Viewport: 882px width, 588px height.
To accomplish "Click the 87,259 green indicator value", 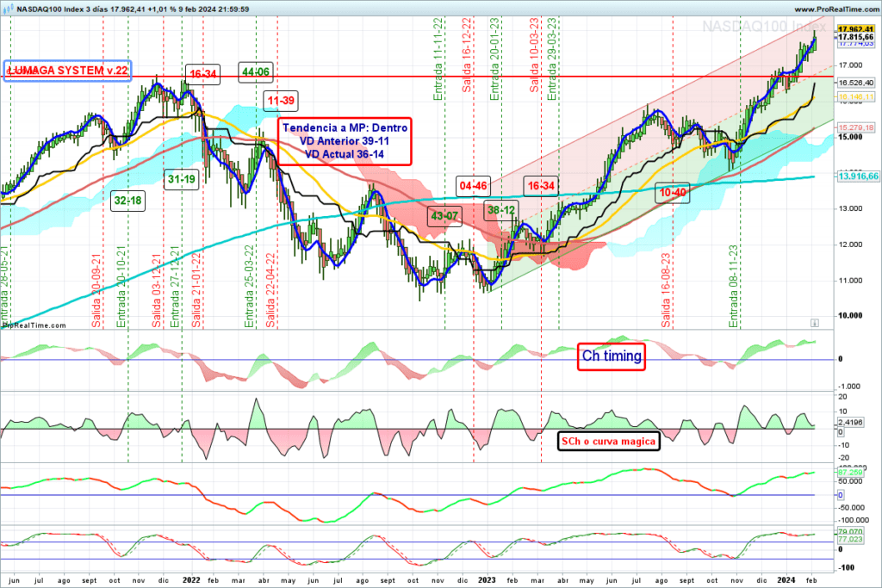I will coord(850,473).
